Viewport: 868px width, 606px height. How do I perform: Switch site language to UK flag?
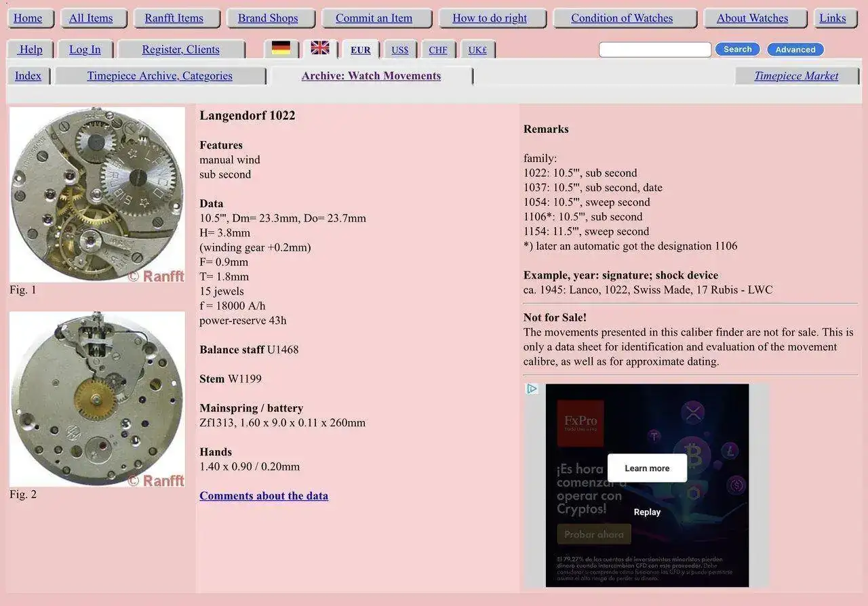[x=320, y=48]
